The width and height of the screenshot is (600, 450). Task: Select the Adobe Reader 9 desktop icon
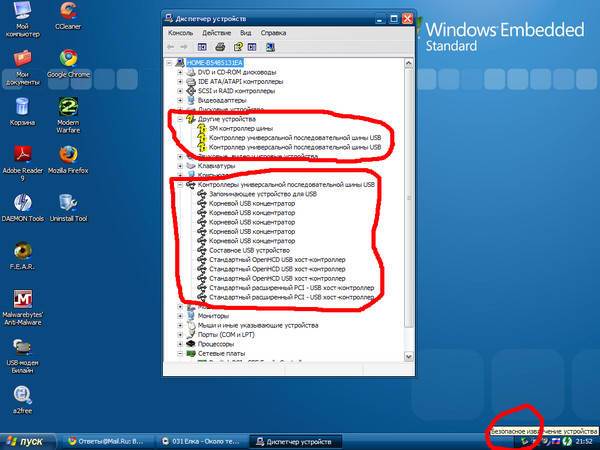point(23,163)
